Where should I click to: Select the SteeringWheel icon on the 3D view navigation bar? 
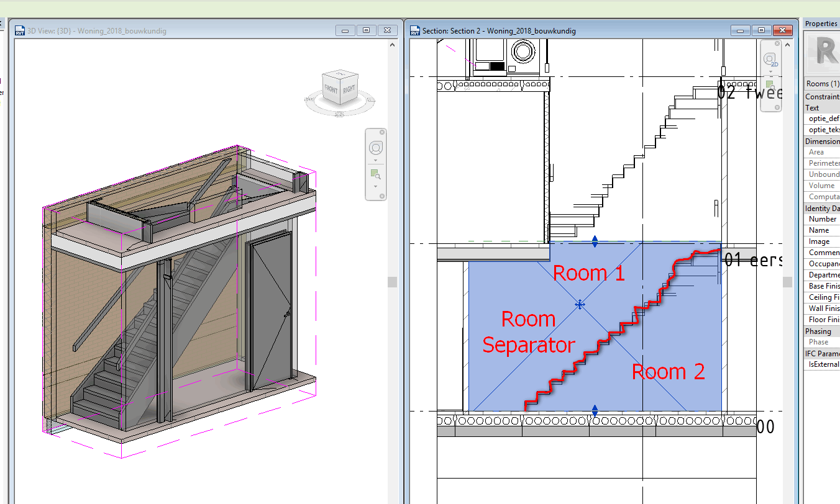(x=375, y=148)
